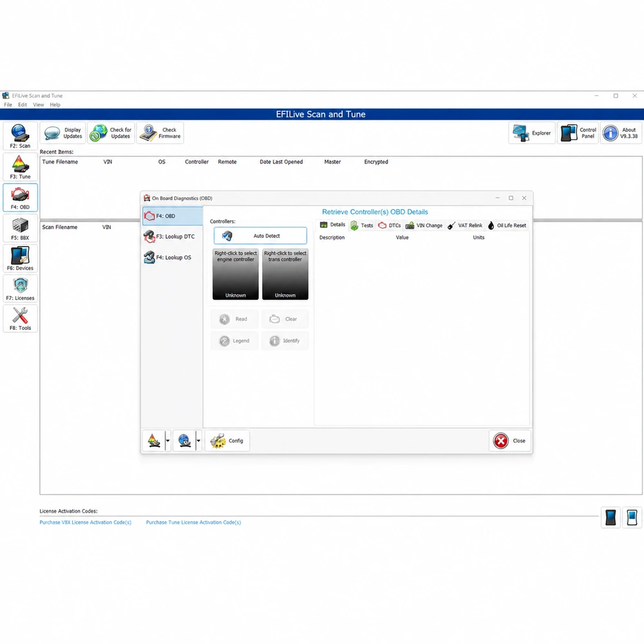Show About V9.3.38 info
The width and height of the screenshot is (644, 644).
tap(621, 133)
